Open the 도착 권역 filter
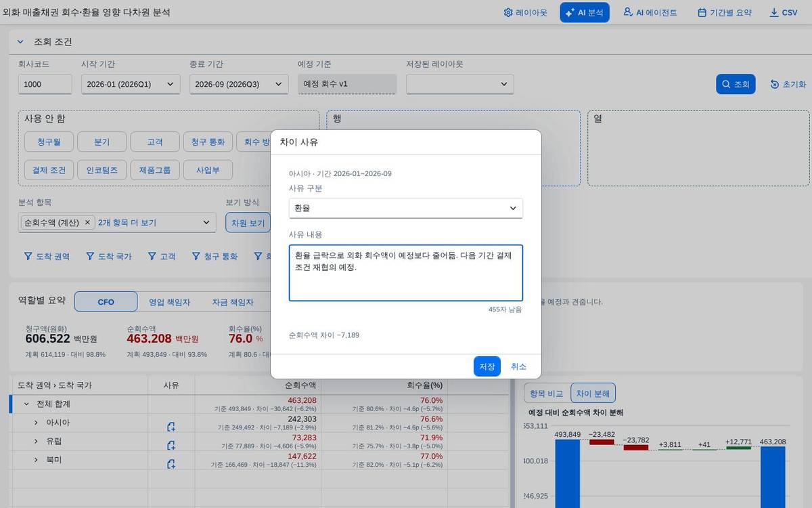This screenshot has height=508, width=812. pyautogui.click(x=47, y=257)
